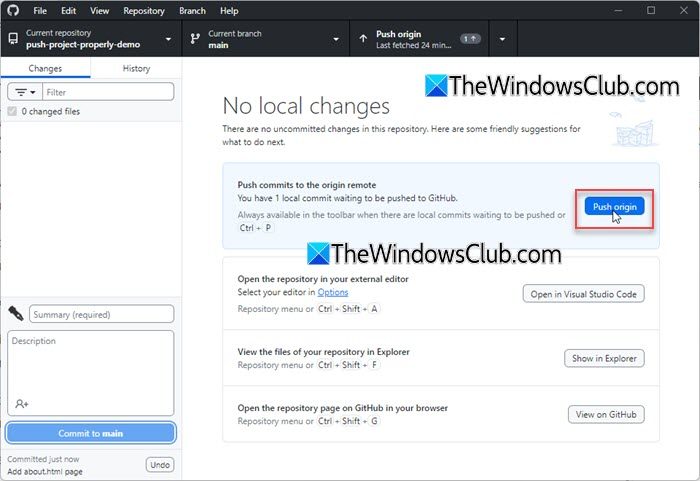Click 'View the files of your repository in Explorer'

[x=323, y=352]
